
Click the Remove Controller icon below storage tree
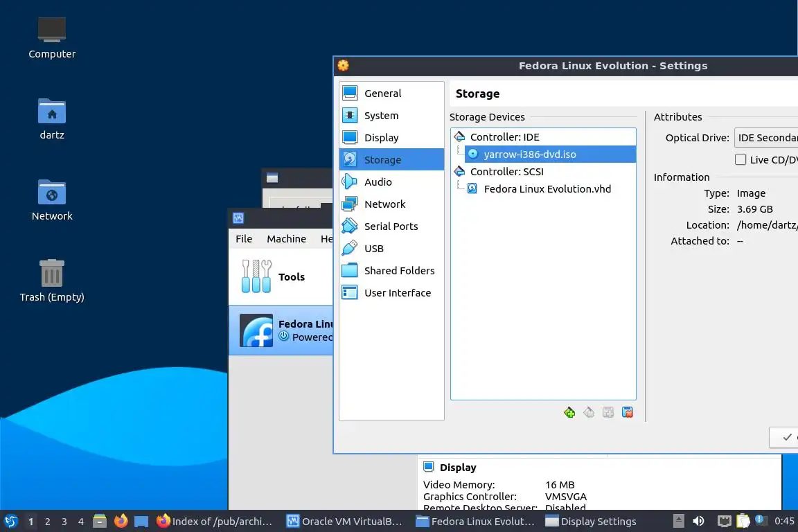(589, 412)
